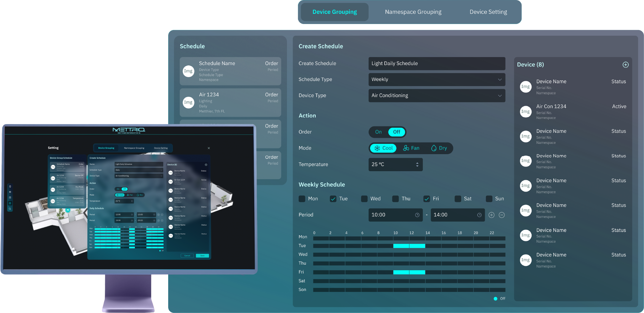644x313 pixels.
Task: Uncheck the Tue checkbox
Action: point(333,199)
